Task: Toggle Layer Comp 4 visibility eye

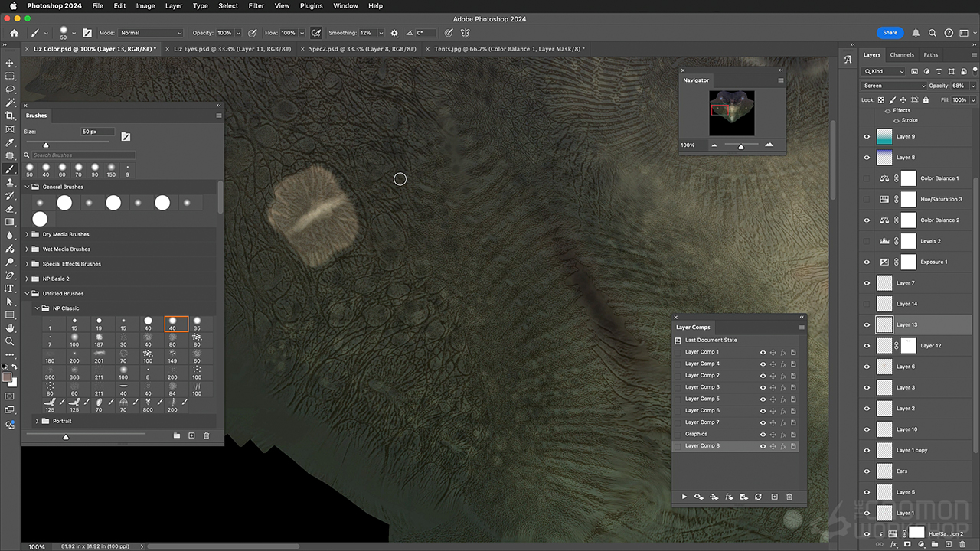Action: coord(763,364)
